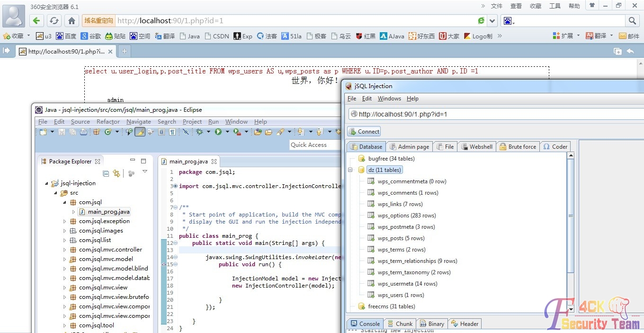Click the Save icon in Eclipse toolbar
644x333 pixels.
(x=62, y=132)
